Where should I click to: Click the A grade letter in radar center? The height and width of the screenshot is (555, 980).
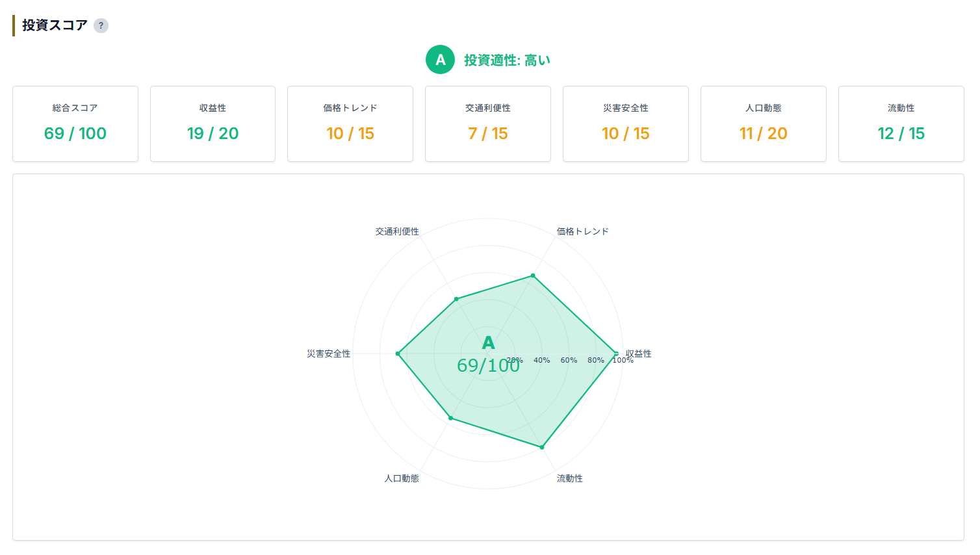[x=488, y=342]
